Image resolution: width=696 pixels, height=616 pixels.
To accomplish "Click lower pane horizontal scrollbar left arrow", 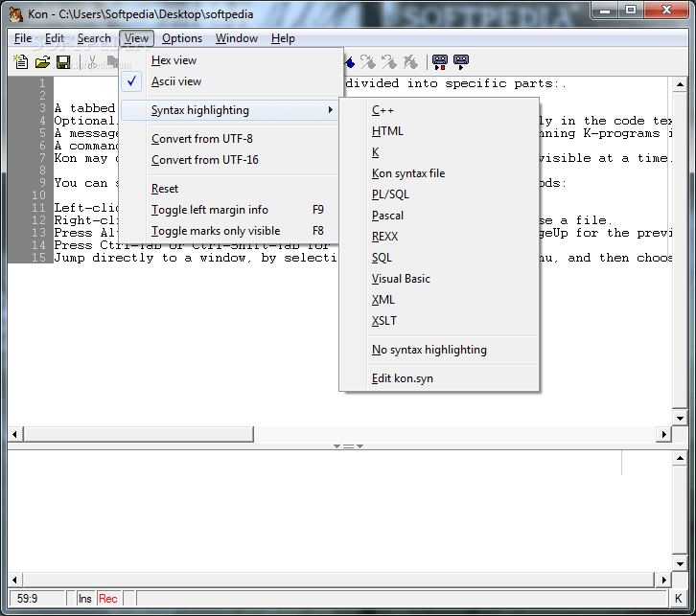I will tap(15, 580).
